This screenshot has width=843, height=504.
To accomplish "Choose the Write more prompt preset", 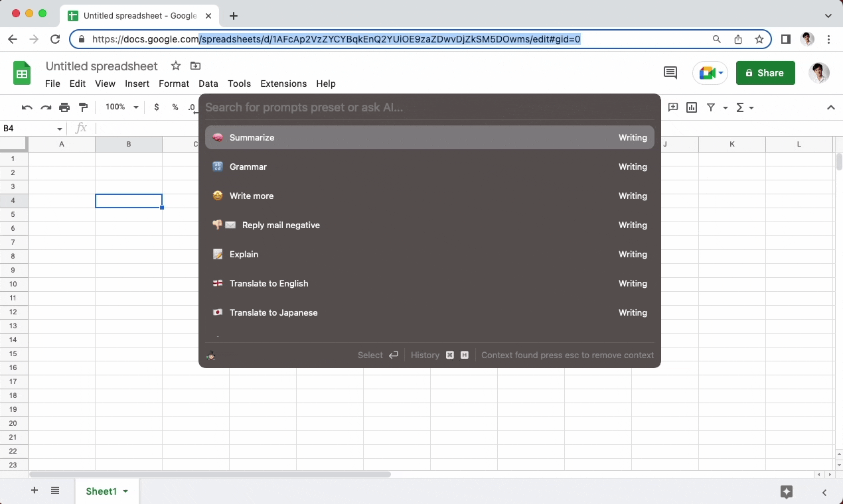I will [x=429, y=196].
